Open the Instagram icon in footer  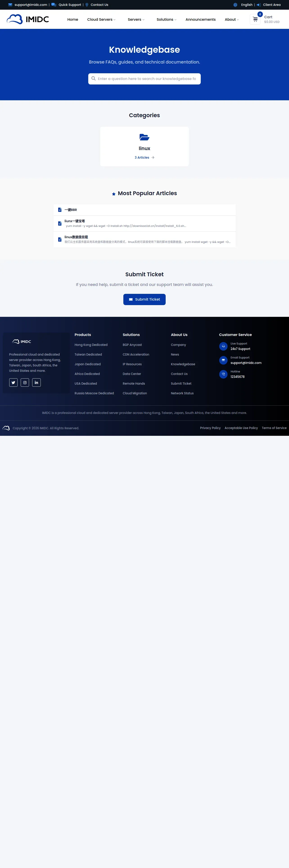(25, 382)
